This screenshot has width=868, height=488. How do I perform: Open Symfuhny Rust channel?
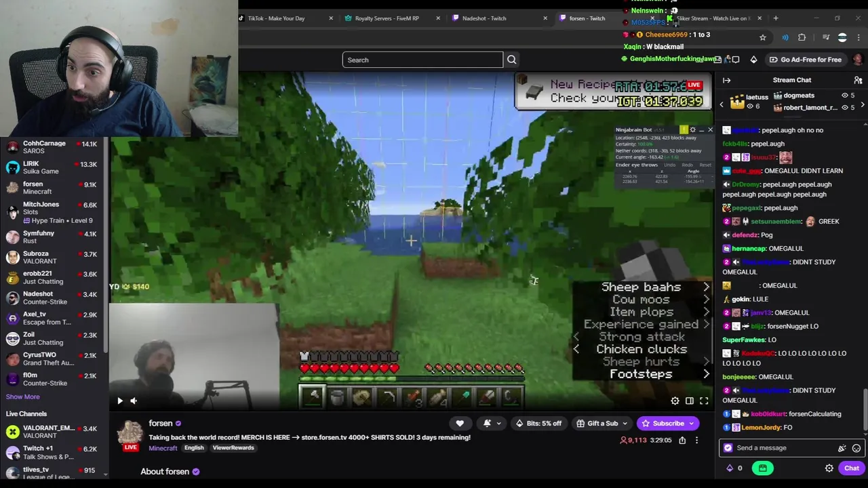pyautogui.click(x=52, y=237)
